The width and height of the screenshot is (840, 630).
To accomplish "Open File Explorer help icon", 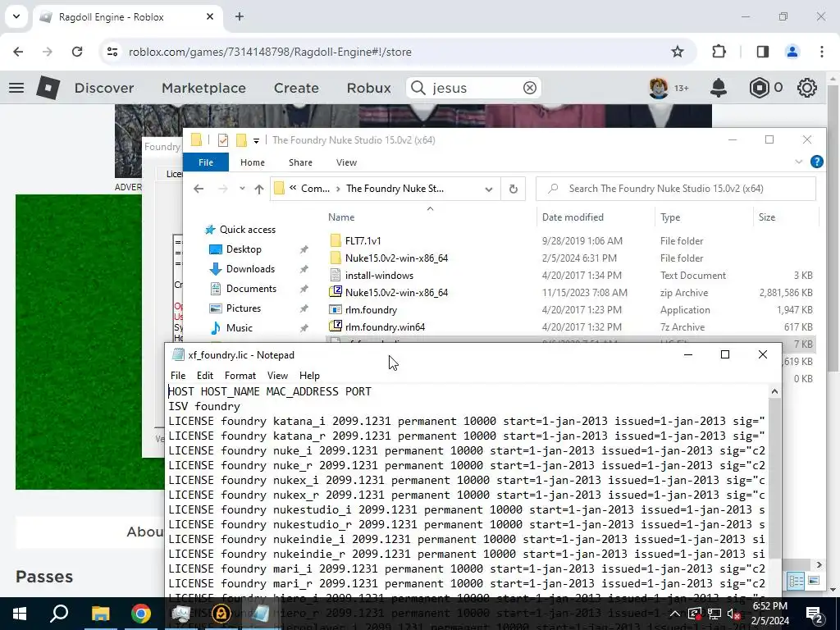I will [x=817, y=162].
